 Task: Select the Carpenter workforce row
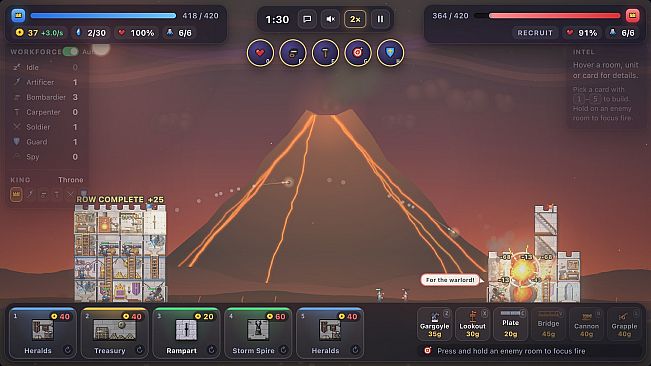pos(45,112)
